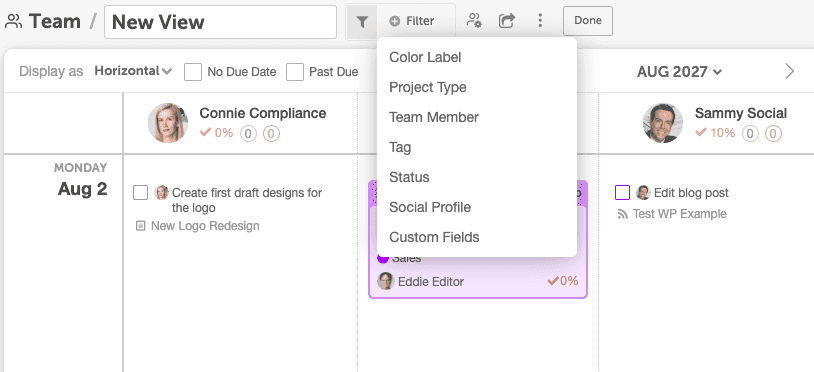Click the New View name input field
814x372 pixels.
click(220, 22)
